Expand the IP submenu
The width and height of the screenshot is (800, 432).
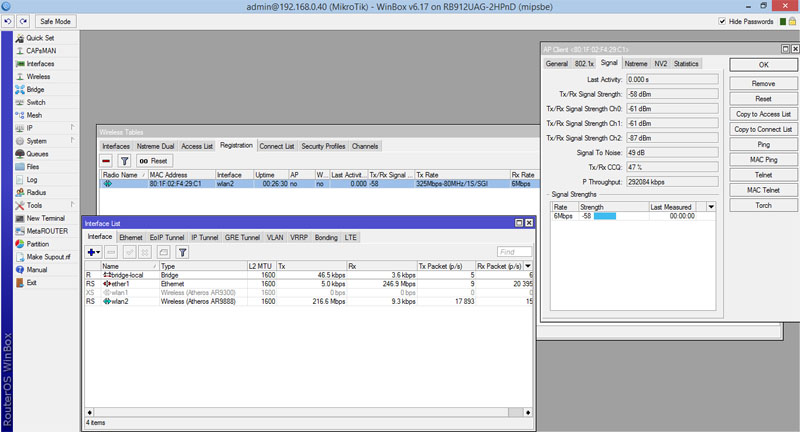(x=72, y=127)
